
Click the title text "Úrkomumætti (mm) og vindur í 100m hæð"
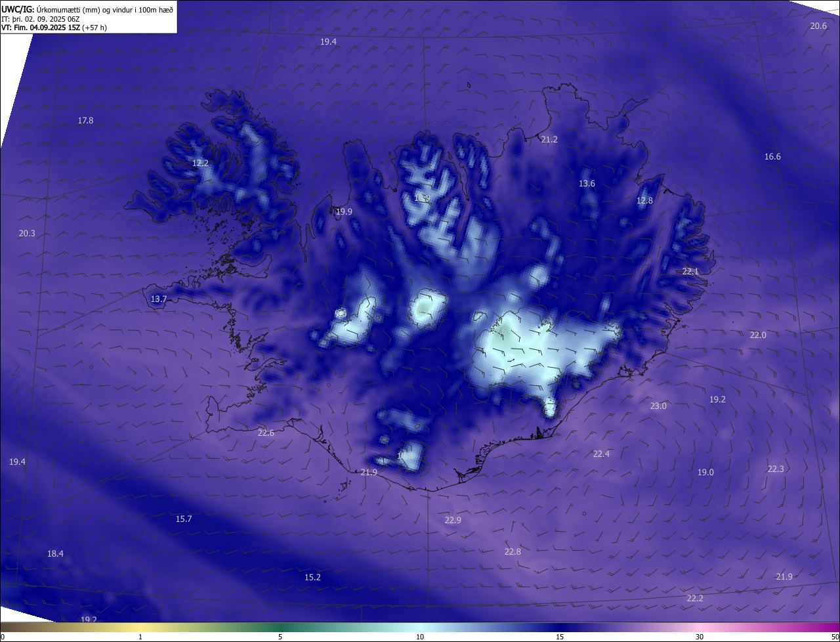[x=106, y=9]
